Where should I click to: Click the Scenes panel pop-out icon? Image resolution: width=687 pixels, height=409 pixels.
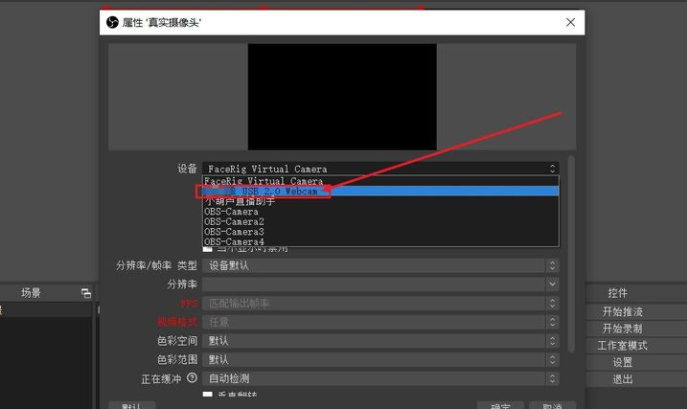(86, 293)
